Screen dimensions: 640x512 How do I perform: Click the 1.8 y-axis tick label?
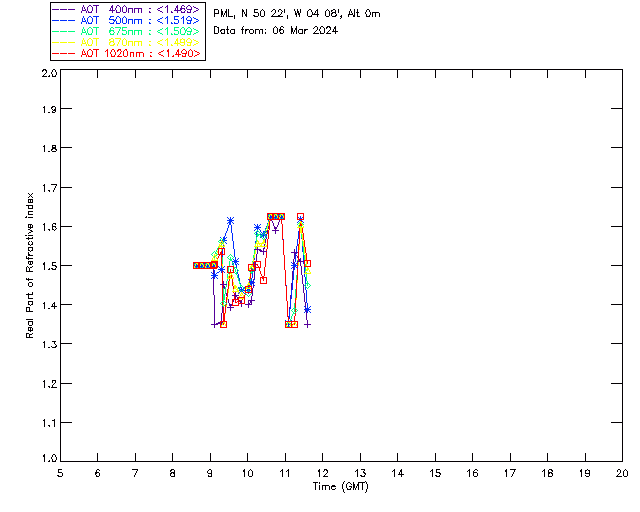[x=49, y=148]
